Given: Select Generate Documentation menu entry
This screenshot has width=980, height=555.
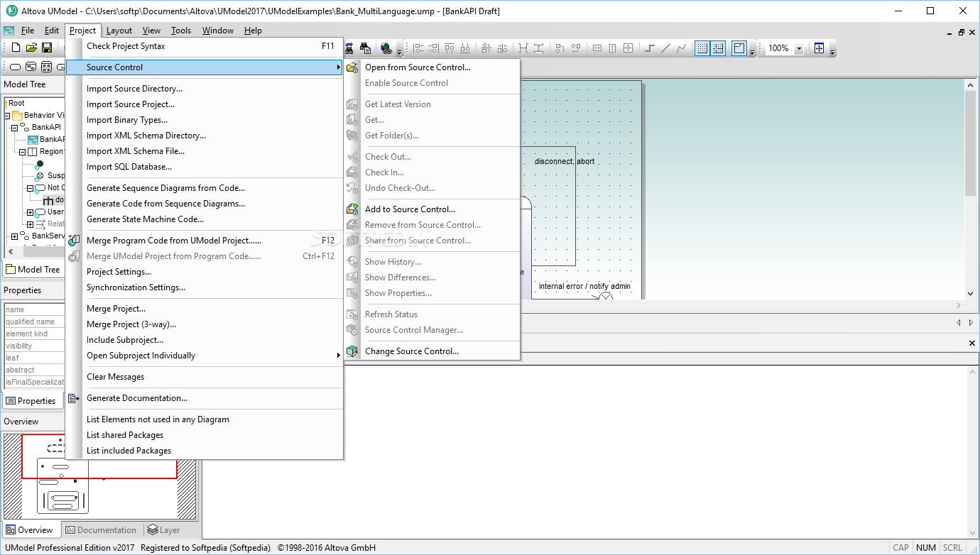Looking at the screenshot, I should click(137, 398).
